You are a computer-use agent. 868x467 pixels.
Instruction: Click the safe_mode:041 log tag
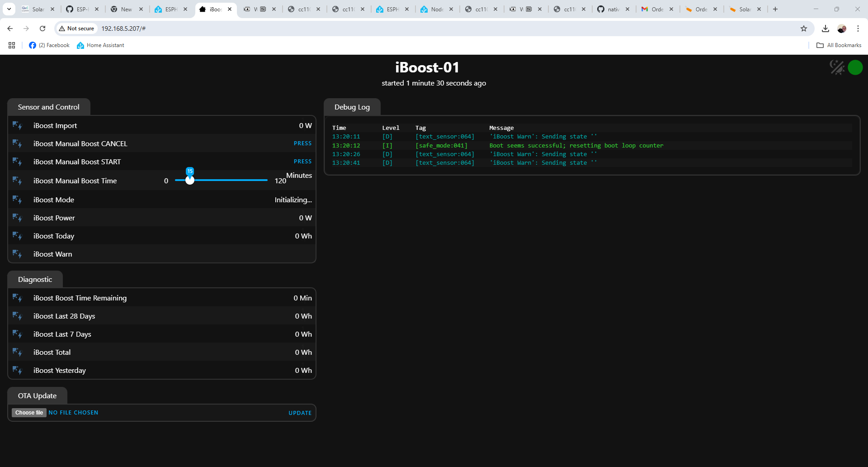442,145
